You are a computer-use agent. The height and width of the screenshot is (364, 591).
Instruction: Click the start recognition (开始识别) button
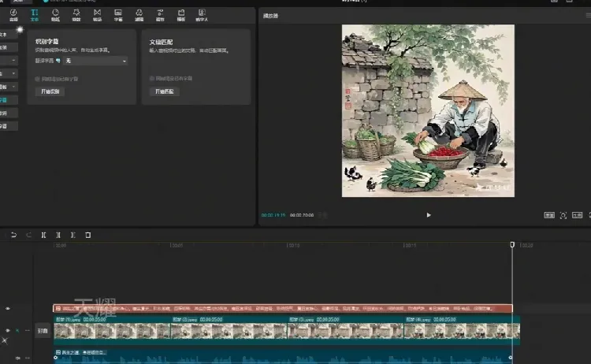[50, 91]
